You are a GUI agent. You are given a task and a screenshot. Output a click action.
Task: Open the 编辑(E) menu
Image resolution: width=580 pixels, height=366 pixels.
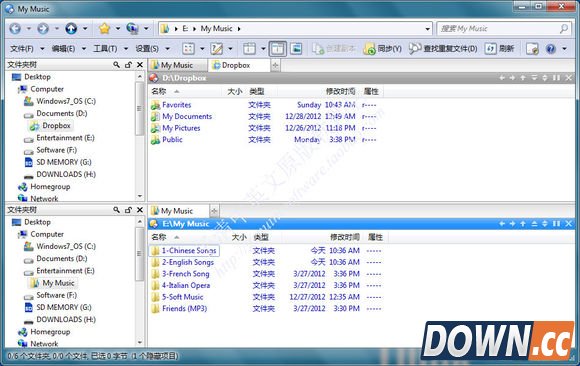[63, 48]
